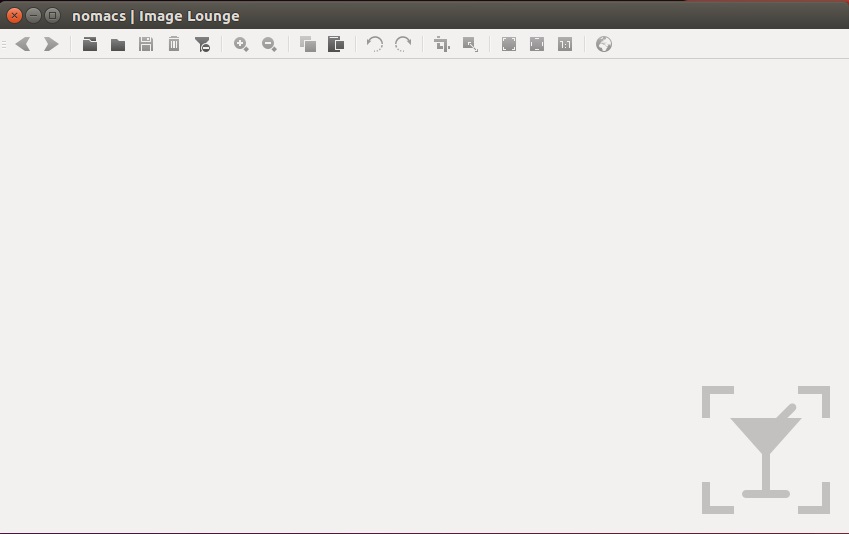Zoom out with magnifier minus
This screenshot has height=534, width=849.
point(269,44)
